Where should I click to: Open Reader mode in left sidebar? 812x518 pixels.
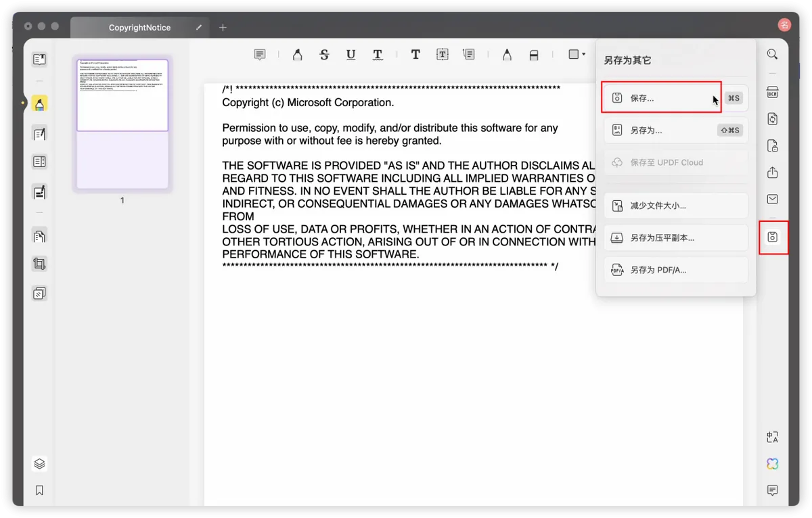coord(39,60)
